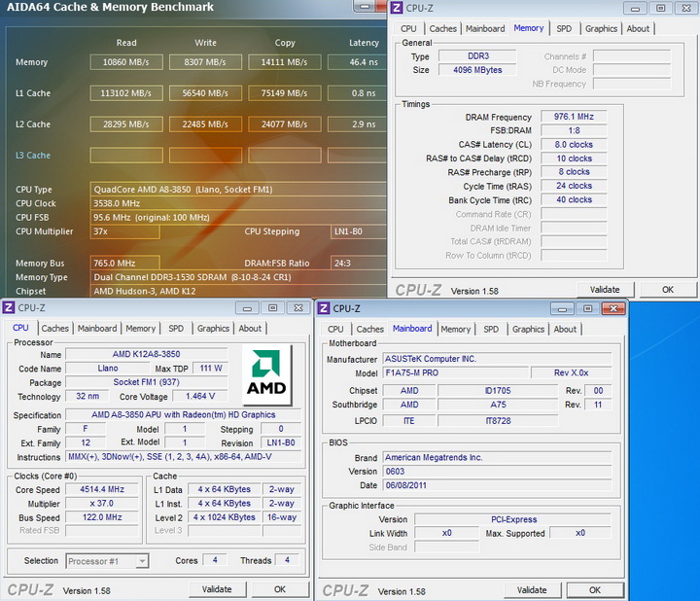Click the Core Speed 4514.4 MHz value
This screenshot has width=700, height=601.
point(102,489)
